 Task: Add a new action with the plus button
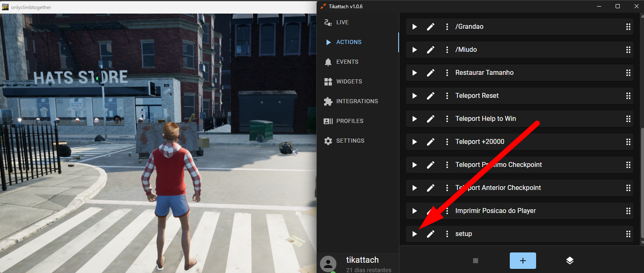coord(523,261)
